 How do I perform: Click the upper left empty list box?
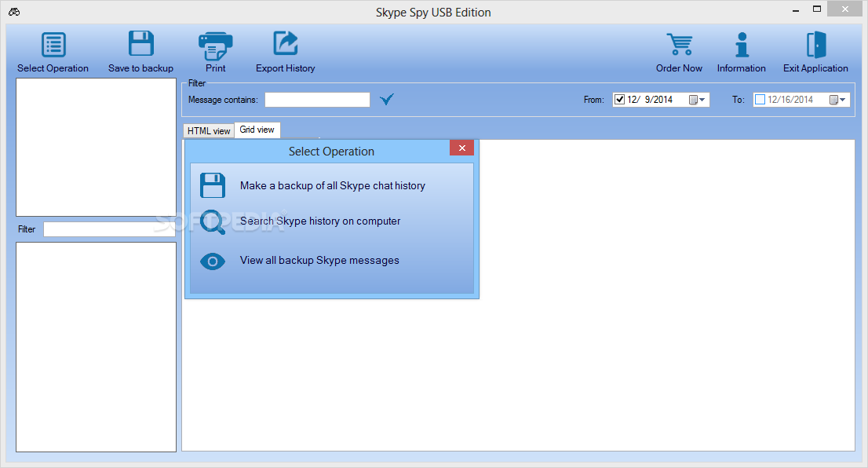pos(97,148)
